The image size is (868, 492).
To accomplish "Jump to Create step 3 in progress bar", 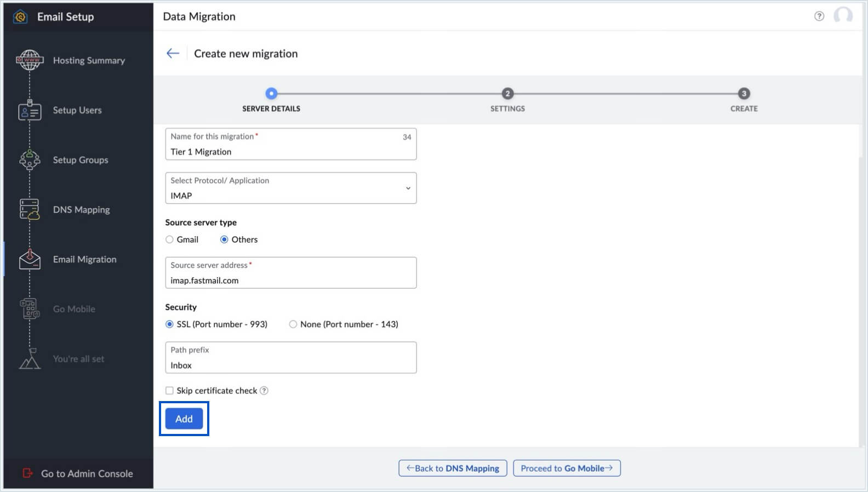I will (x=744, y=94).
